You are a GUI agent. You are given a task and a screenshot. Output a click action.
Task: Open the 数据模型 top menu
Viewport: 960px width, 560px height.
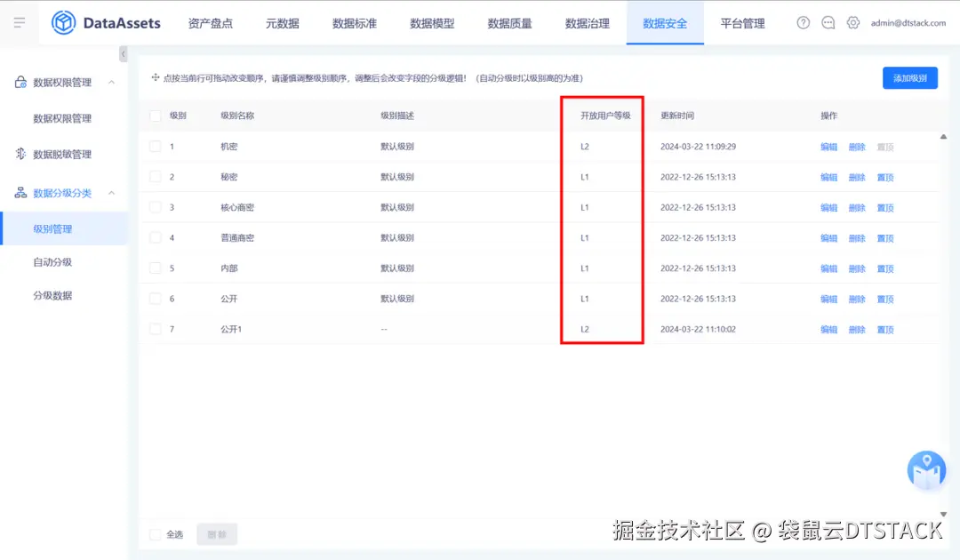432,23
